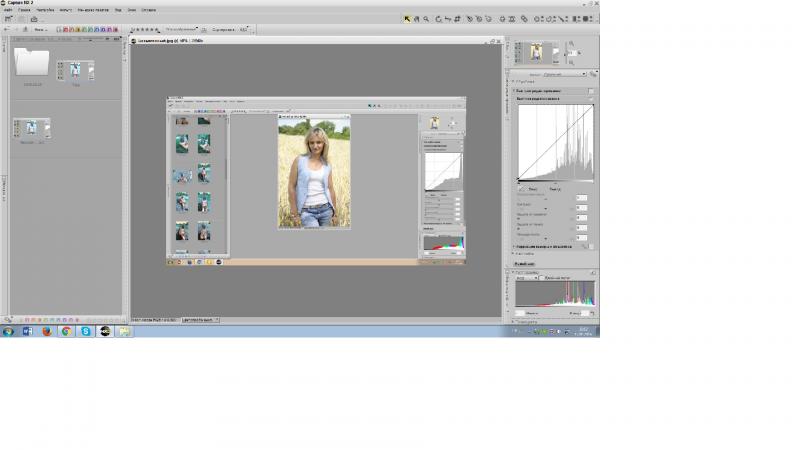This screenshot has width=800, height=450.
Task: Select the Color Control Point tool
Action: click(502, 19)
